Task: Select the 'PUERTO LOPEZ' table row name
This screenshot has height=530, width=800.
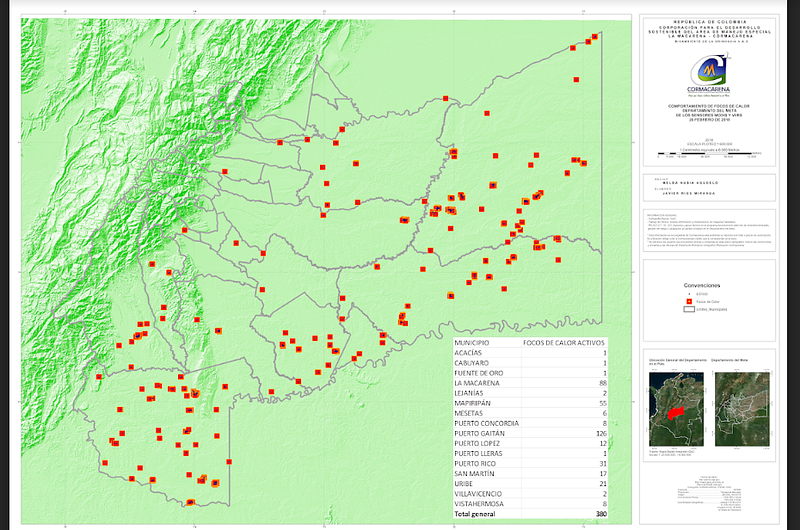Action: click(x=477, y=443)
